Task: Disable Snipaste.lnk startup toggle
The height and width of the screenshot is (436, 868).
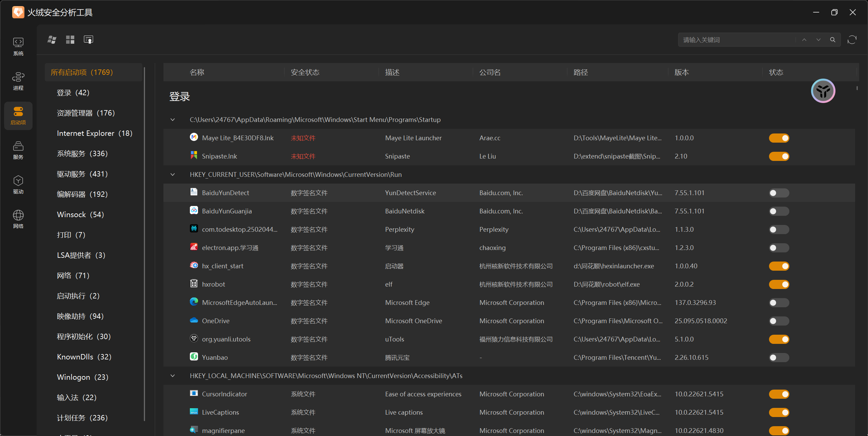Action: click(x=779, y=156)
